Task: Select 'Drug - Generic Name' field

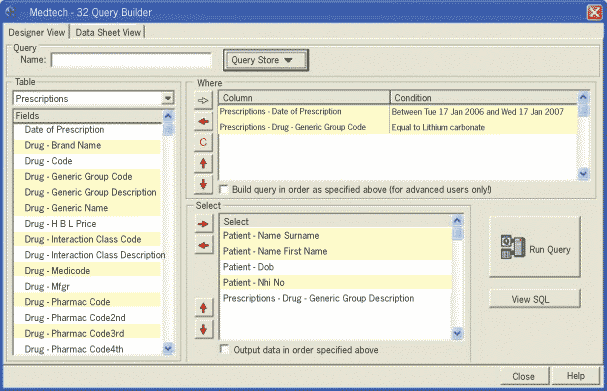Action: tap(87, 208)
